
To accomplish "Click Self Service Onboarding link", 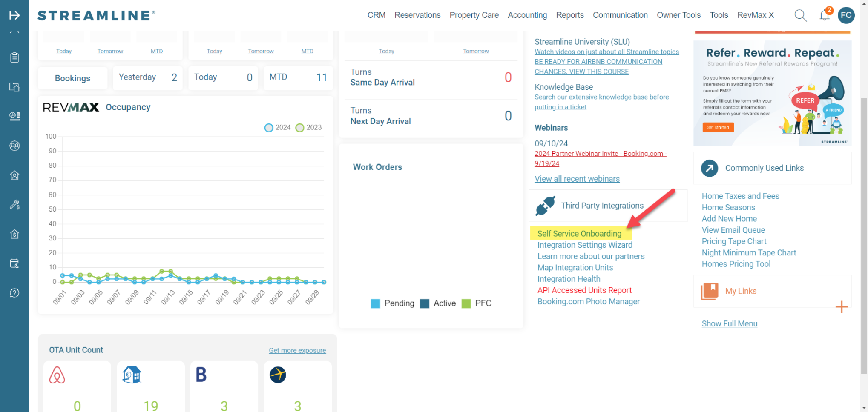I will pos(579,234).
